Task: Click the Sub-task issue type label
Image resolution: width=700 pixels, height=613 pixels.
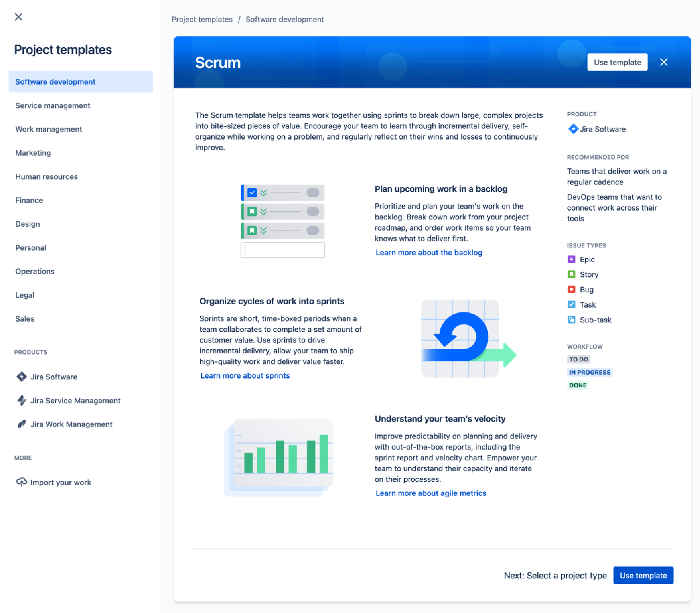Action: coord(595,320)
